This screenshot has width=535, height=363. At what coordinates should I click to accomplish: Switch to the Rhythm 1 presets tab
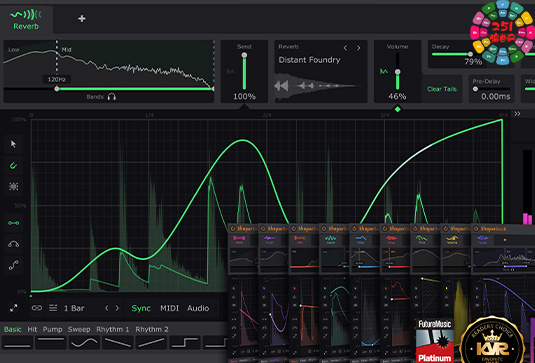[113, 329]
